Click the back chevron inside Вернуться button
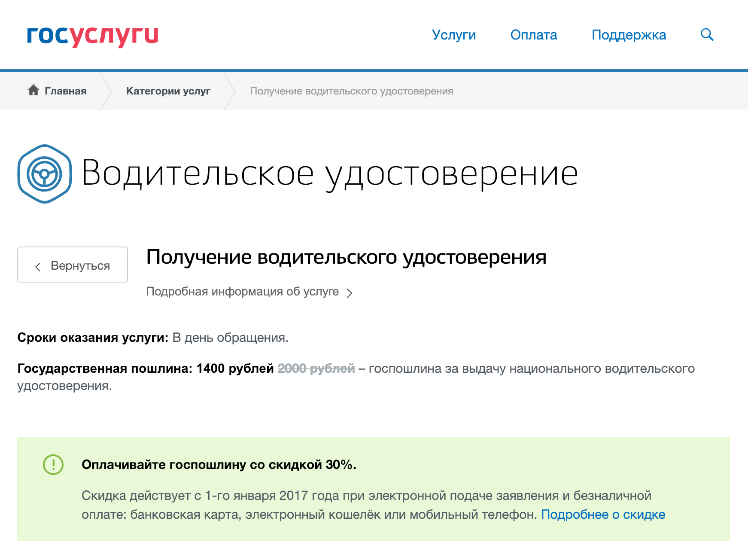This screenshot has width=748, height=560. click(38, 265)
